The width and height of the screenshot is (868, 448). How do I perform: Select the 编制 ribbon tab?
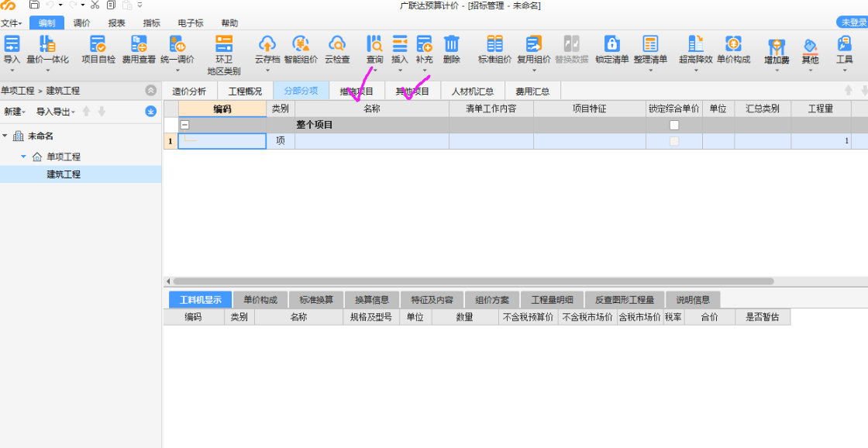coord(47,23)
